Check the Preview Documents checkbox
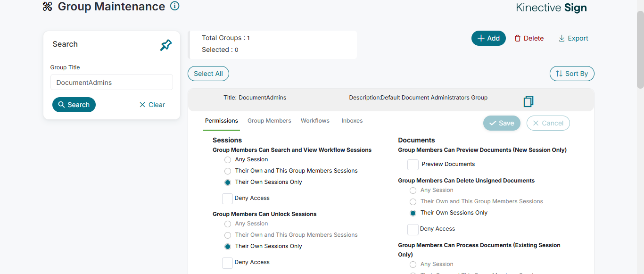This screenshot has height=274, width=644. coord(413,165)
